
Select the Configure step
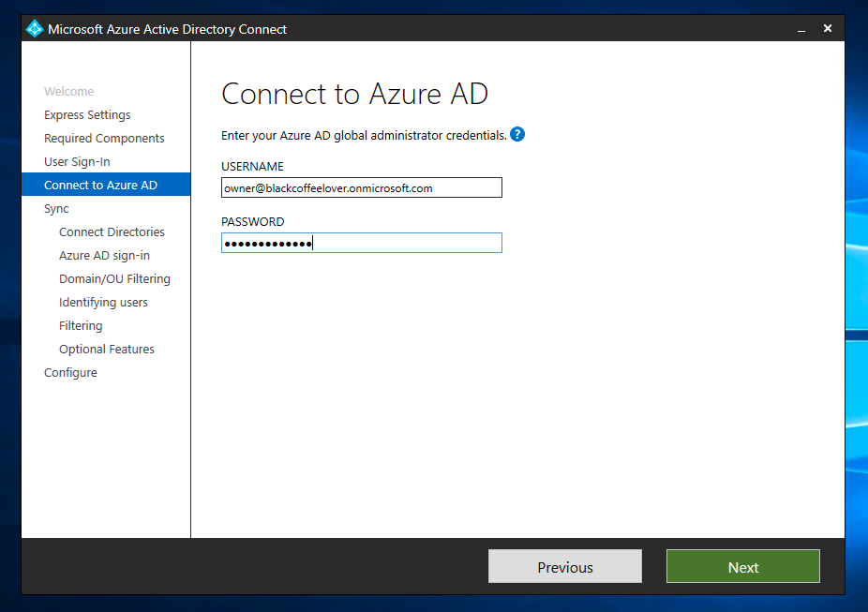(x=70, y=372)
